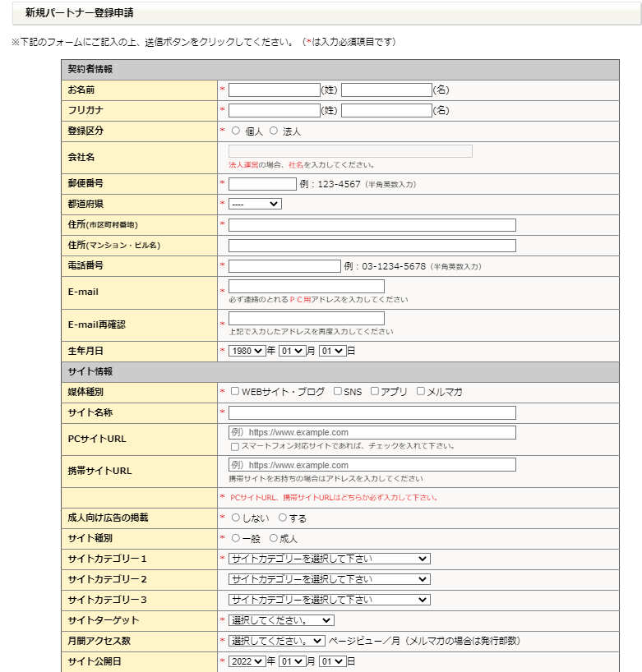The width and height of the screenshot is (642, 672).
Task: Open the 月間アクセス数 dropdown
Action: click(x=277, y=641)
